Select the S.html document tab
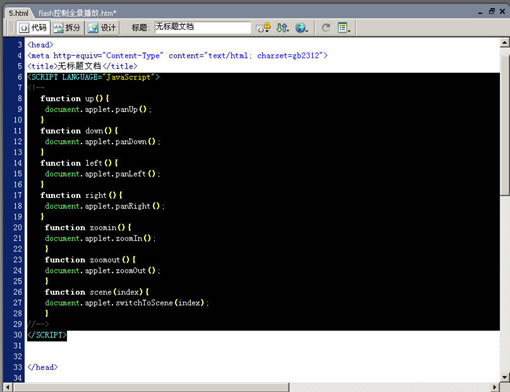This screenshot has height=392, width=510. click(19, 13)
